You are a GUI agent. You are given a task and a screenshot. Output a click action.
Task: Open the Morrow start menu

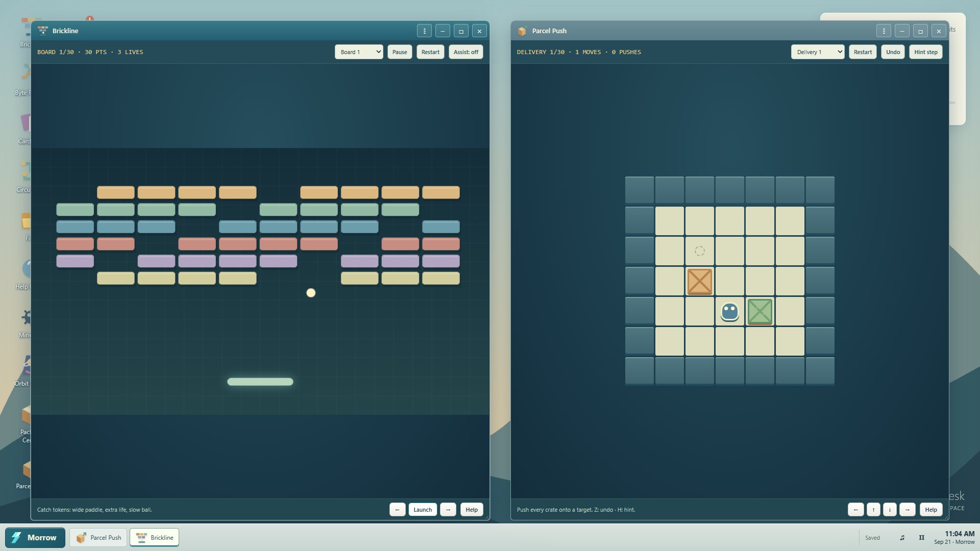pos(35,538)
